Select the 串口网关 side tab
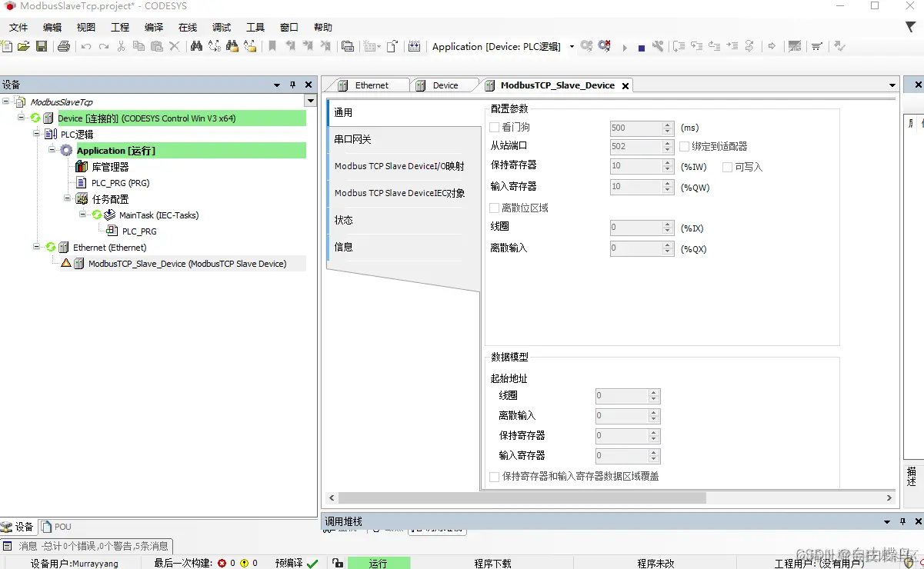 (x=404, y=139)
